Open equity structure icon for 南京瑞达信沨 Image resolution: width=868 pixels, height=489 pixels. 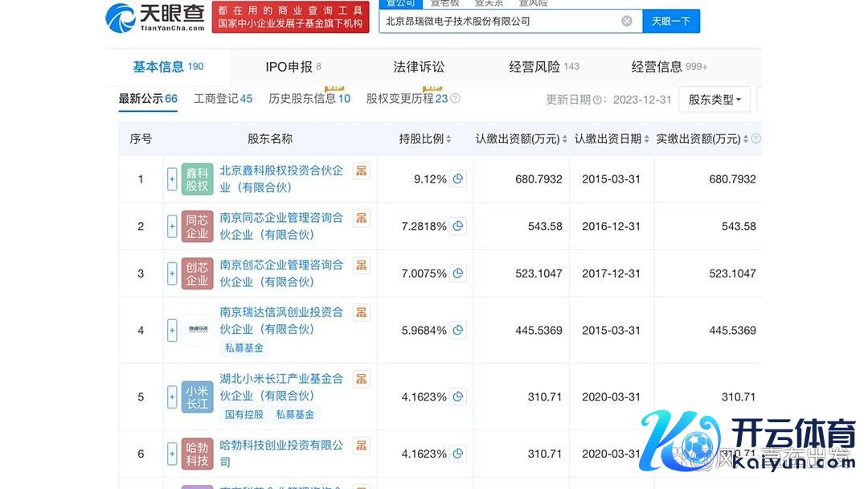click(x=362, y=312)
